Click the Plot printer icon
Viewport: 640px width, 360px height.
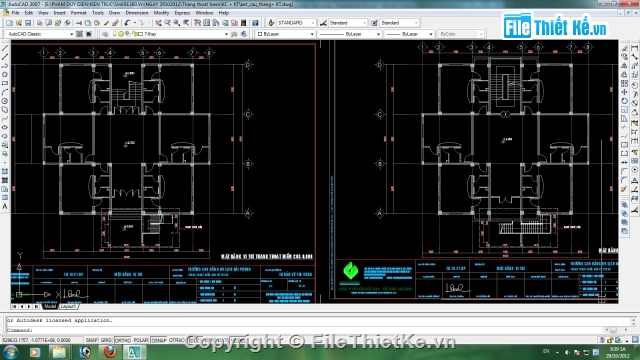point(40,23)
